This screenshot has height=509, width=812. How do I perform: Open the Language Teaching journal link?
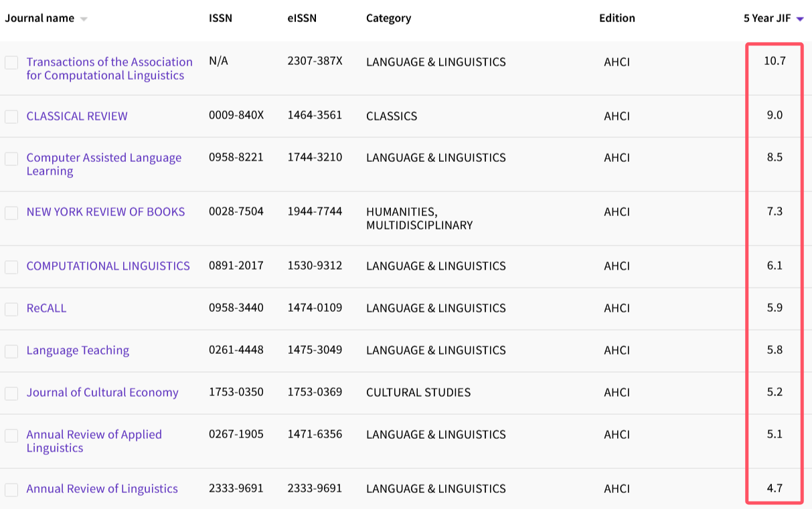[x=78, y=350]
